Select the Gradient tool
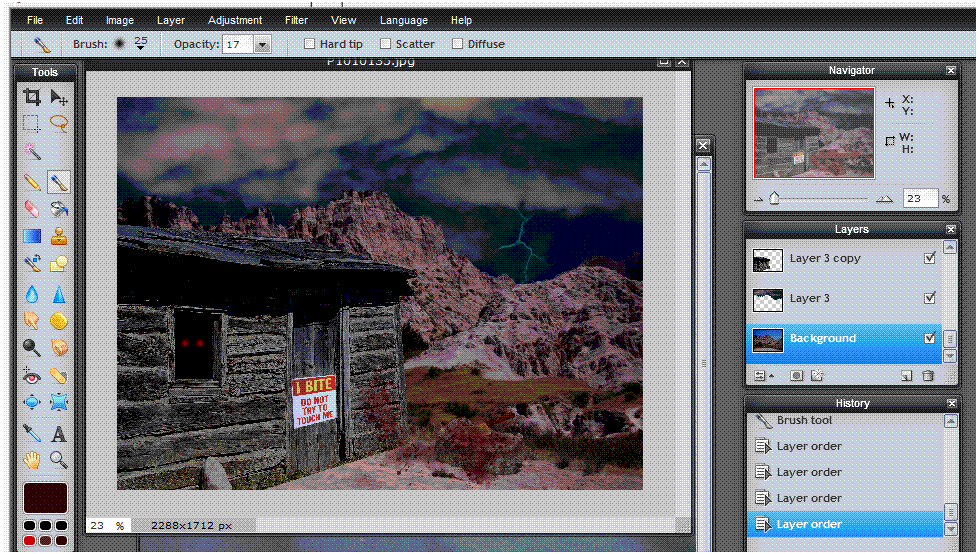The width and height of the screenshot is (978, 554). click(32, 237)
